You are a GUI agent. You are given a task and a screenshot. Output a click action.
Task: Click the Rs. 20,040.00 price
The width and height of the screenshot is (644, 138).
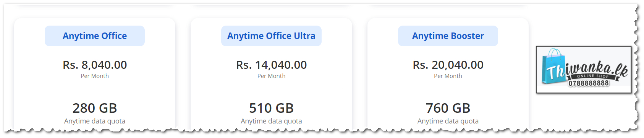click(x=448, y=65)
